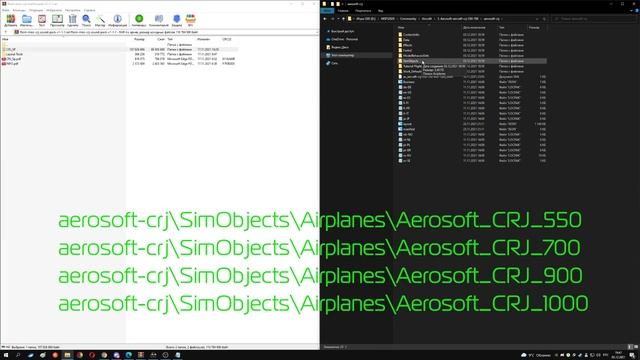This screenshot has width=640, height=360.
Task: Open the Help (Справка) menu in WinRAR
Action: point(89,10)
